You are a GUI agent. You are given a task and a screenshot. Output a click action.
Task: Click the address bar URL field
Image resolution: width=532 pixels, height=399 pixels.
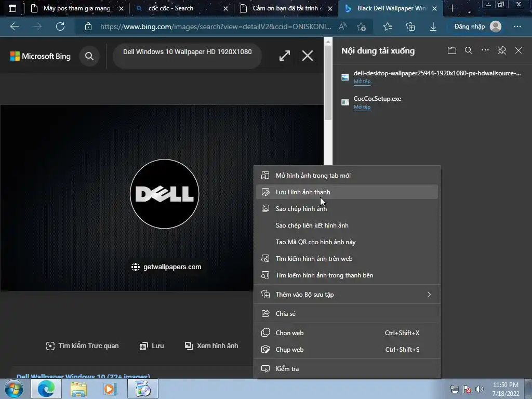click(216, 26)
